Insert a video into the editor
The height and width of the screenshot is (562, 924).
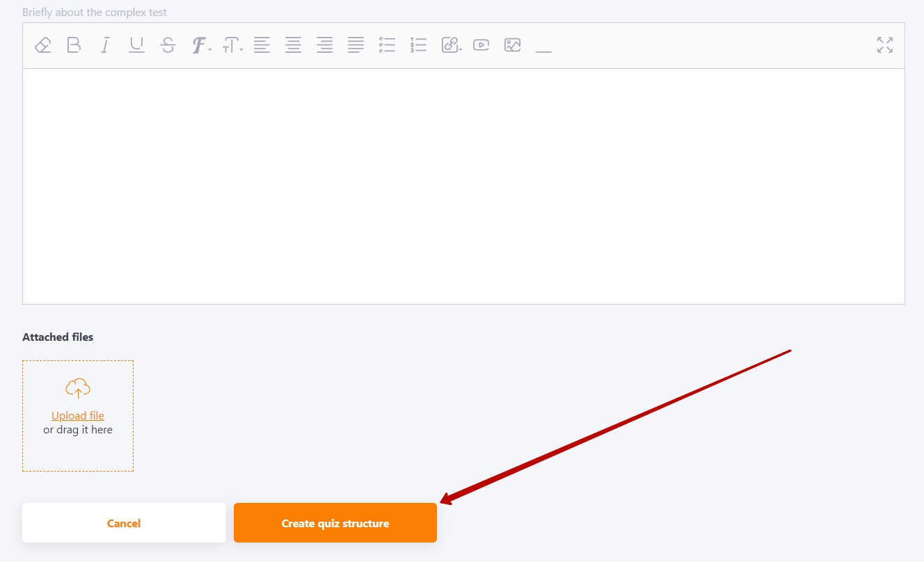pyautogui.click(x=481, y=45)
